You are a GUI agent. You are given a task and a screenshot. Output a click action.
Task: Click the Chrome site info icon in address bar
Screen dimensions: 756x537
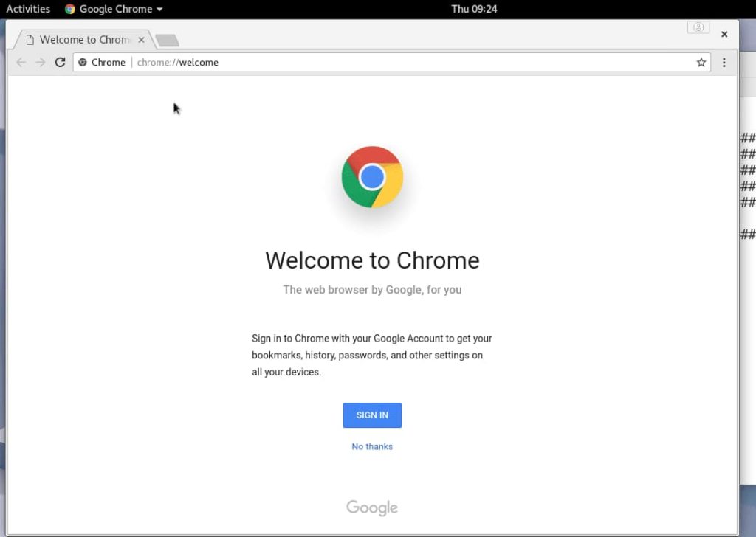point(83,62)
